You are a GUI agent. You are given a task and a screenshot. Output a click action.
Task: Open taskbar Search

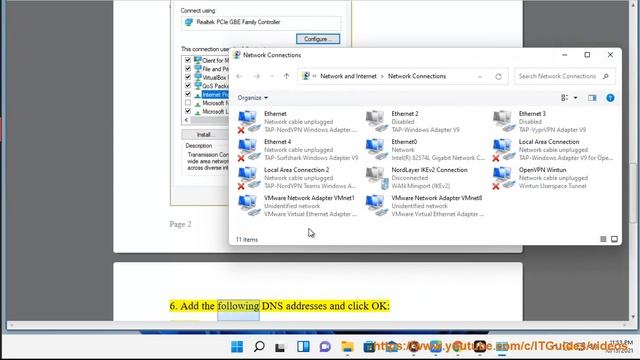(x=259, y=347)
